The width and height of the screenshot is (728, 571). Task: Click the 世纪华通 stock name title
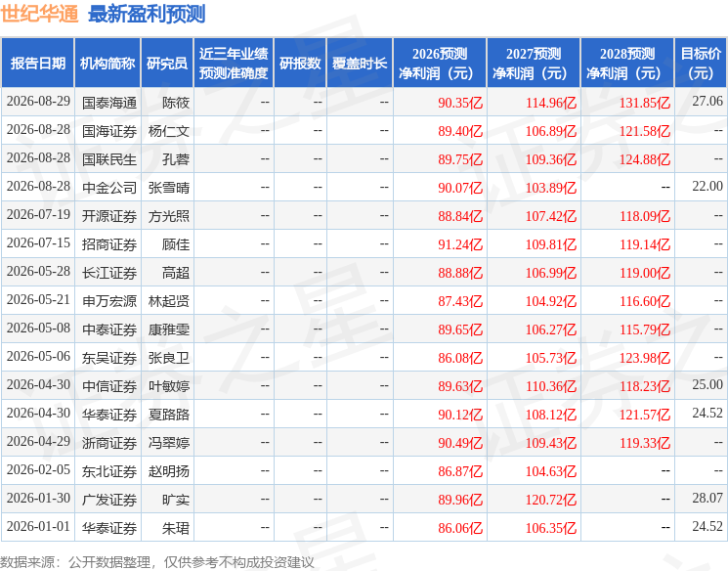pyautogui.click(x=39, y=14)
